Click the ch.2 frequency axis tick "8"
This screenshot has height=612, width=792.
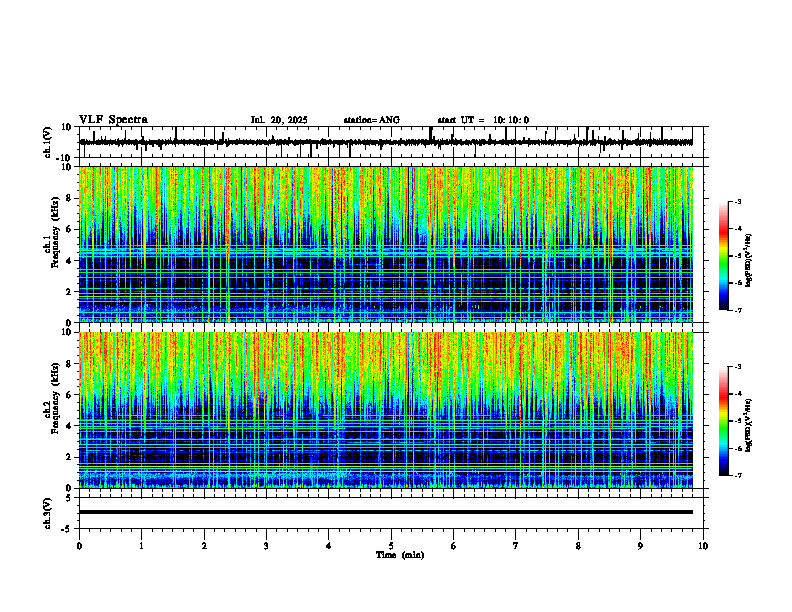point(70,364)
